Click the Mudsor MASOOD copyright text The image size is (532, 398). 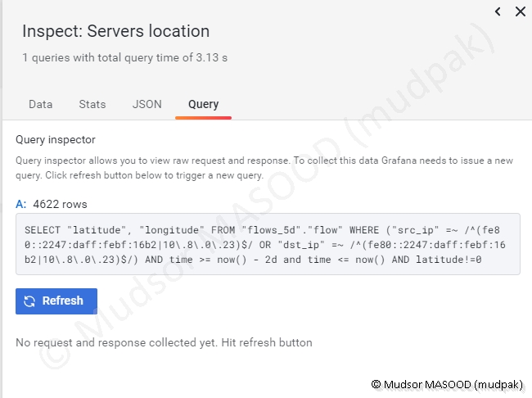446,383
